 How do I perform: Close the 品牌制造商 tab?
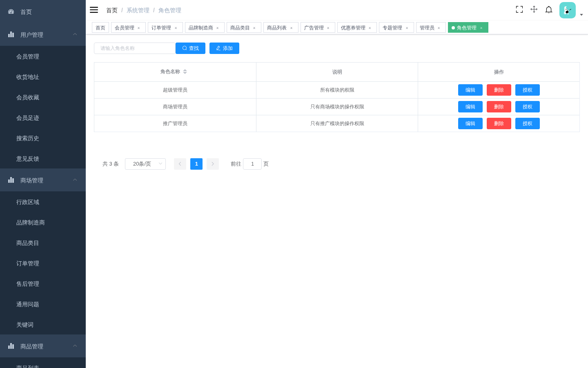pyautogui.click(x=218, y=28)
